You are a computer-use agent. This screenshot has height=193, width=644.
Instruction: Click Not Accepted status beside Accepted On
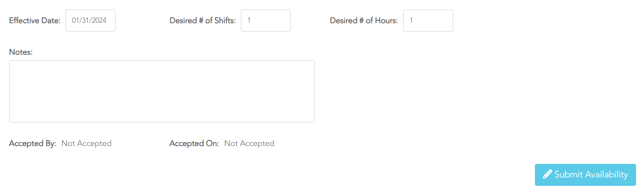coord(249,143)
